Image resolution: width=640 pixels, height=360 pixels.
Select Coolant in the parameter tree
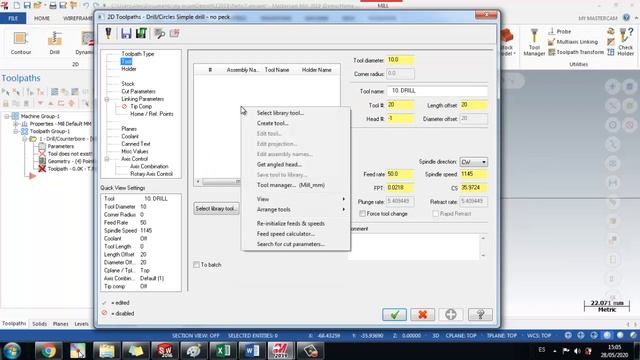[130, 136]
